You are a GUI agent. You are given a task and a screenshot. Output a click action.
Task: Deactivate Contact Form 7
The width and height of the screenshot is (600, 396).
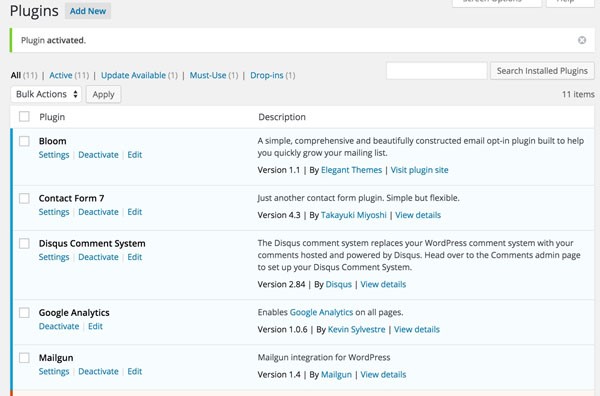tap(98, 212)
